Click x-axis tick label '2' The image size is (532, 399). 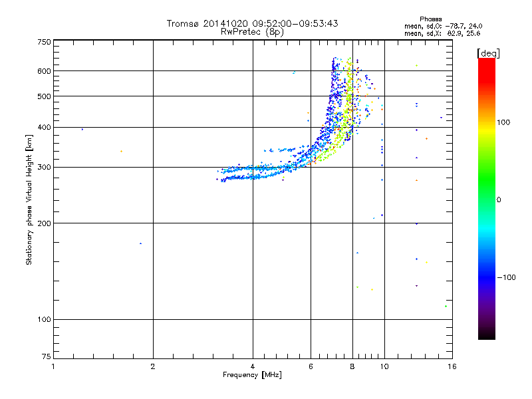point(153,366)
